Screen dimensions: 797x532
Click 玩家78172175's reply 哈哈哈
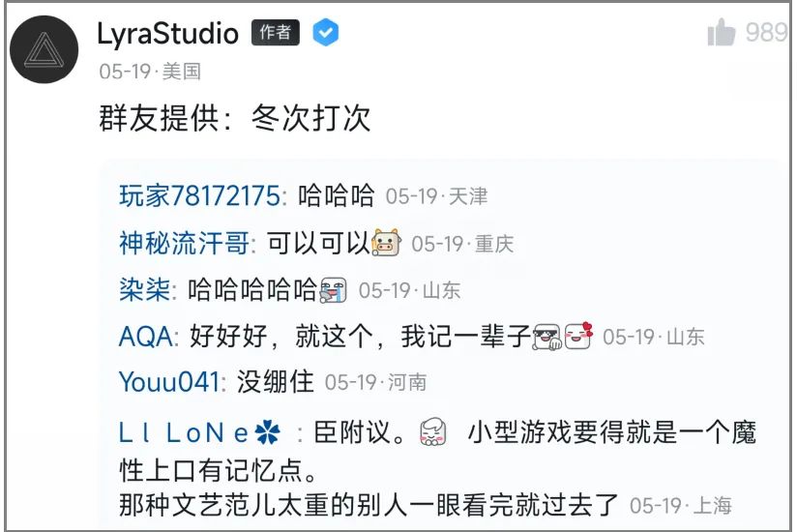pos(336,195)
